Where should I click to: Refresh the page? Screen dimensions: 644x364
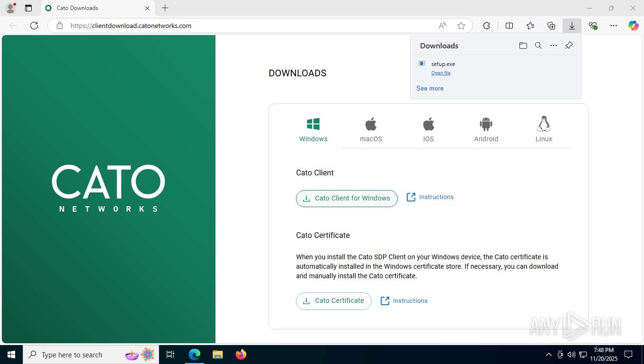coord(34,26)
